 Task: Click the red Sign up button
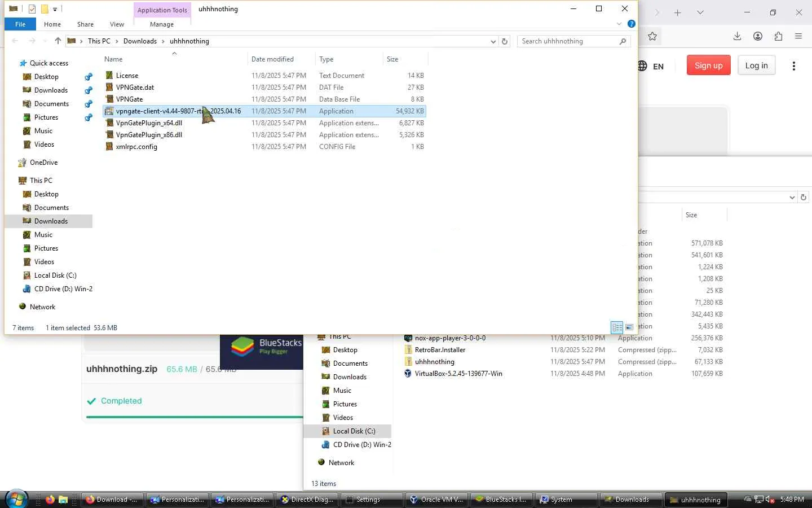pyautogui.click(x=709, y=65)
